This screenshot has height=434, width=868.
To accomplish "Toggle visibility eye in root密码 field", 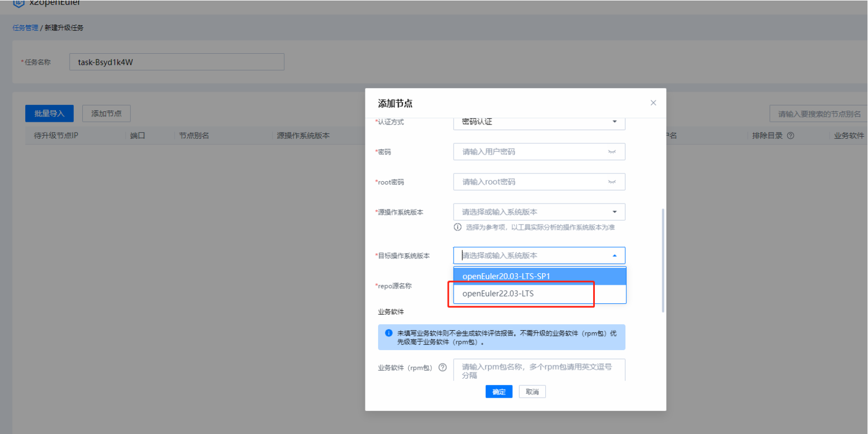I will (612, 182).
